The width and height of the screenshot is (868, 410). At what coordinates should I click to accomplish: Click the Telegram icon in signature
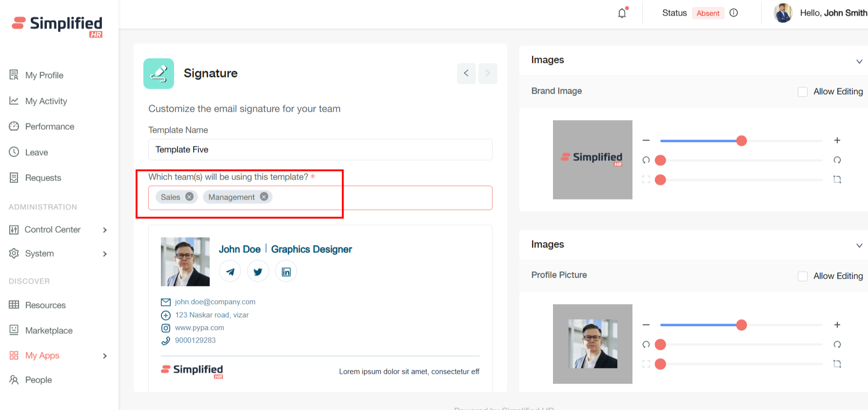pyautogui.click(x=230, y=272)
